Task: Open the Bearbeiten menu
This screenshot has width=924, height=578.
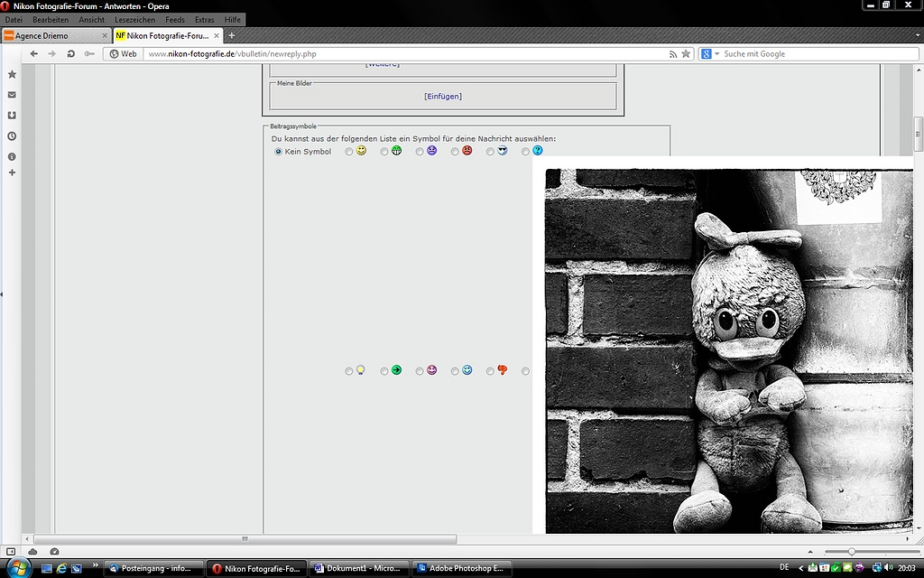Action: (x=51, y=20)
